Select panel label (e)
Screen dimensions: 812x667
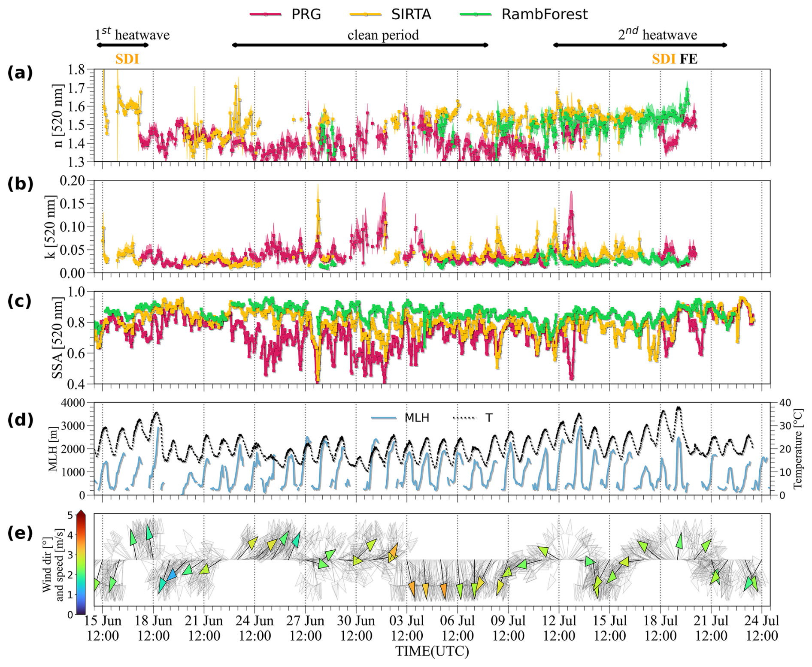coord(20,533)
